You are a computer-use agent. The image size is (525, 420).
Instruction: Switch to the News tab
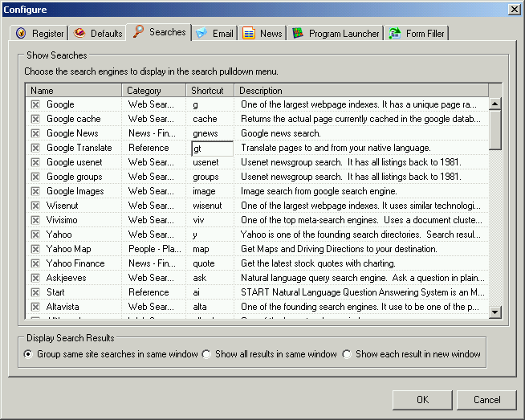tap(262, 33)
